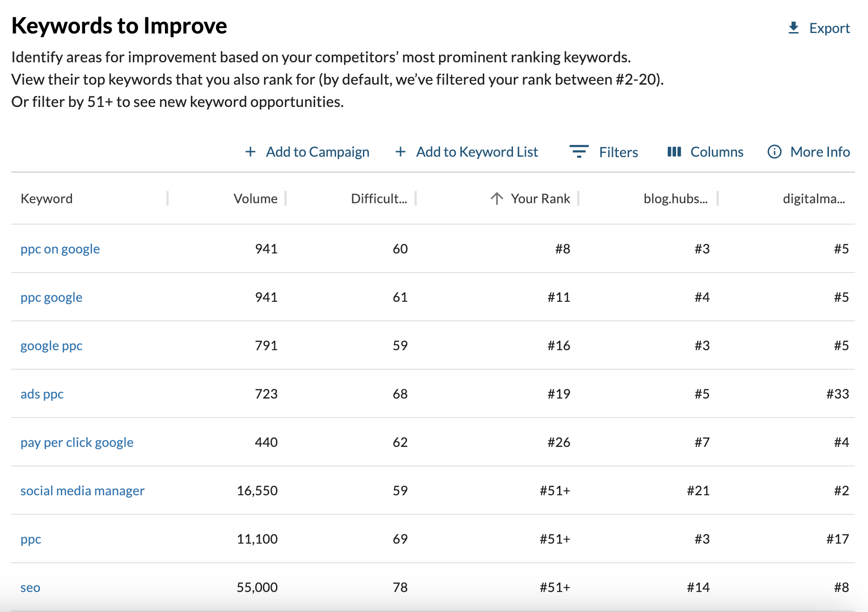The image size is (868, 612).
Task: Click the 'google ppc' keyword link
Action: tap(51, 345)
